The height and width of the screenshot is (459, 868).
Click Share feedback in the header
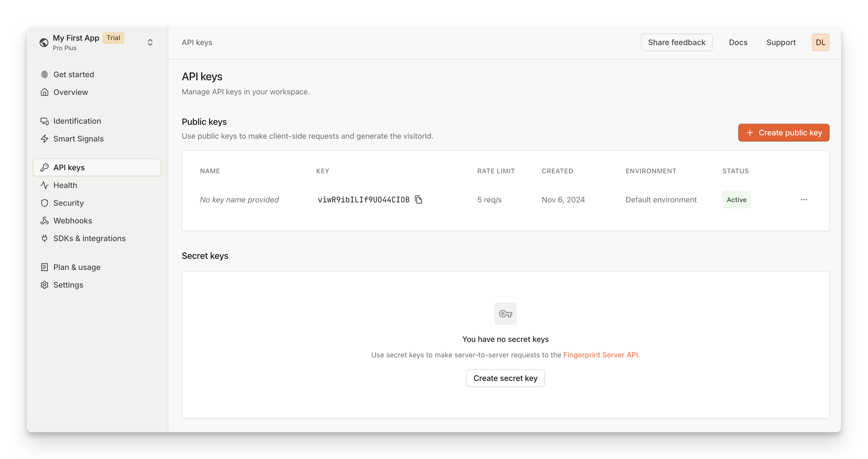click(x=676, y=42)
